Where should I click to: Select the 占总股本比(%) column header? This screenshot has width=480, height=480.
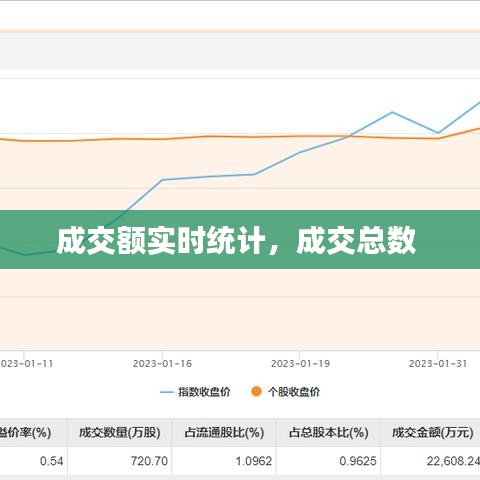[x=328, y=433]
